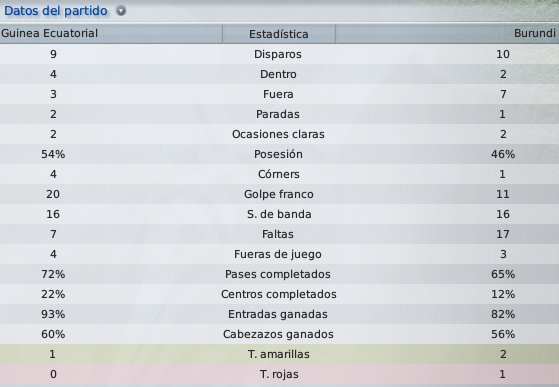Click the Golpe franco row
The height and width of the screenshot is (387, 559).
[280, 194]
